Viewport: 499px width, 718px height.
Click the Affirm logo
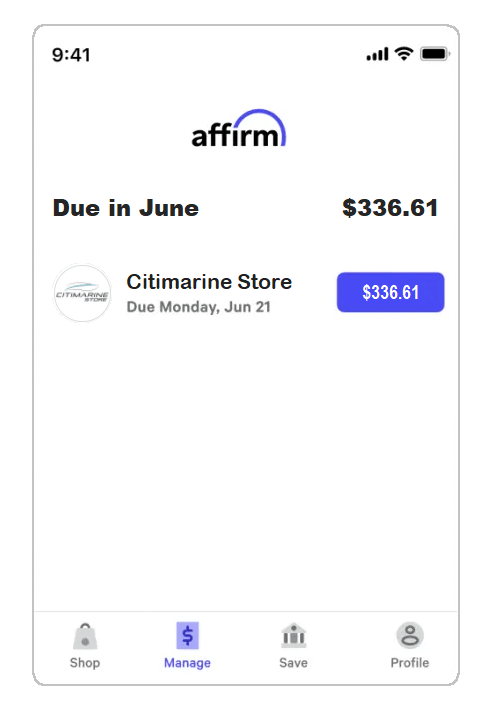pyautogui.click(x=239, y=129)
